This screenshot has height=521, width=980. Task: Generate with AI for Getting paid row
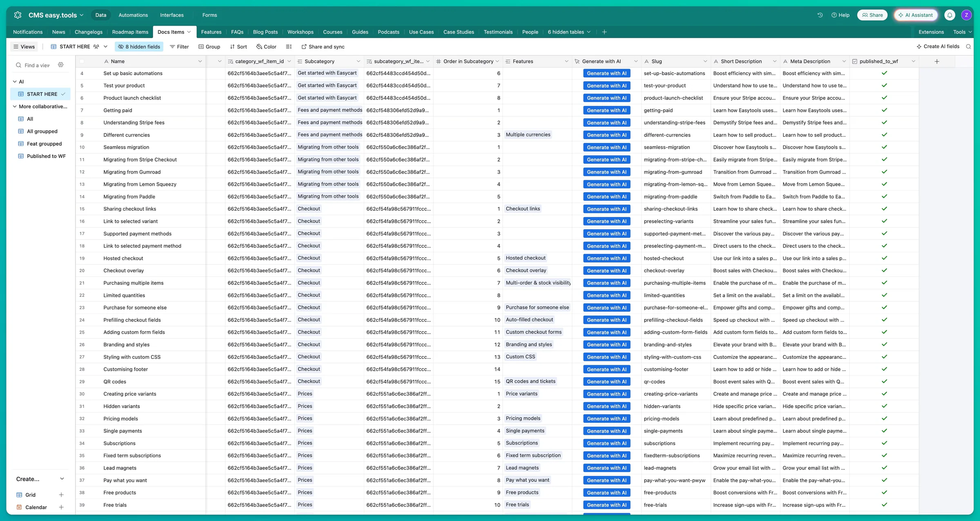[x=606, y=110]
